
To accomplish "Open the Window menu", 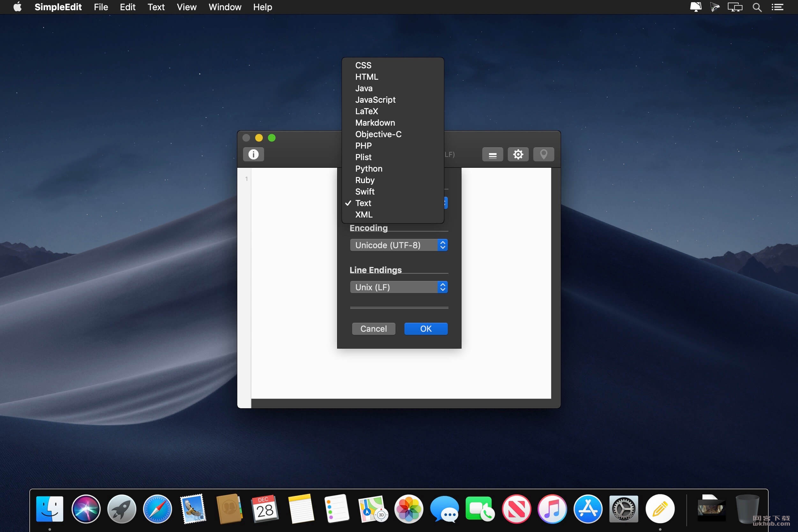I will [x=225, y=7].
